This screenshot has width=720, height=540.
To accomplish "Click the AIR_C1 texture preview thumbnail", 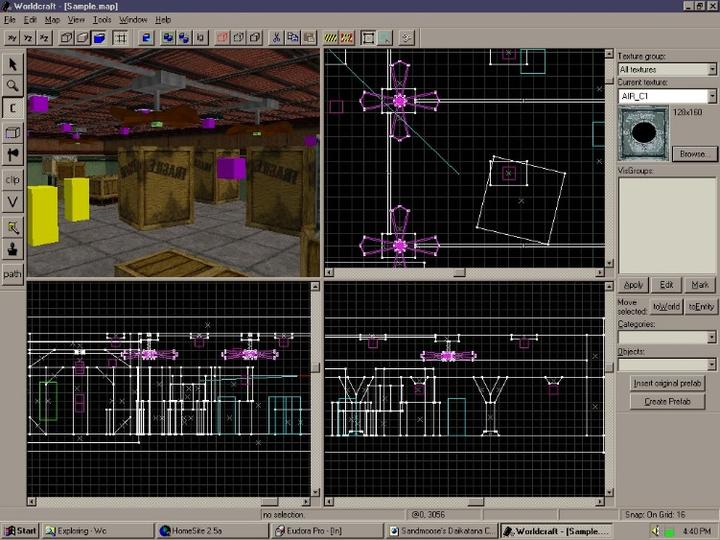I will 641,133.
